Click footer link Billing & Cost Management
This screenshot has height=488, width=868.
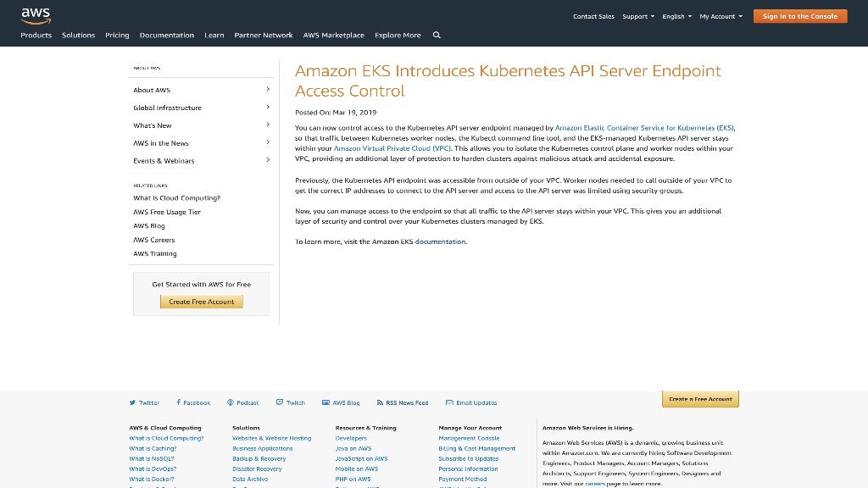pos(477,449)
